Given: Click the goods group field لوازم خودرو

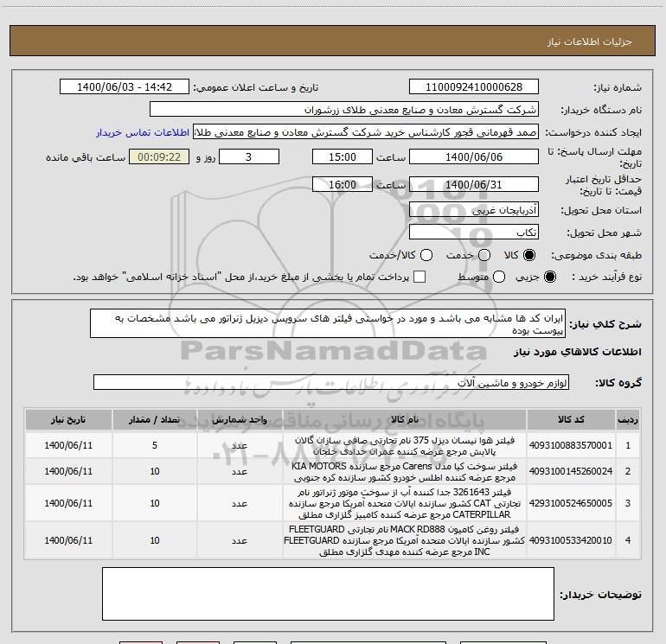Looking at the screenshot, I should pyautogui.click(x=331, y=382).
